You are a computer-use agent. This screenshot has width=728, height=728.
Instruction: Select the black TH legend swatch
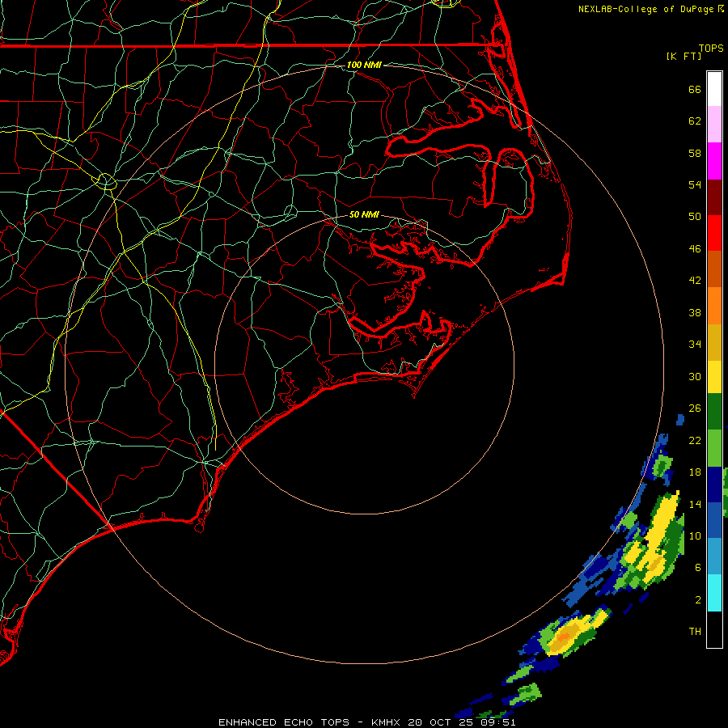(714, 629)
